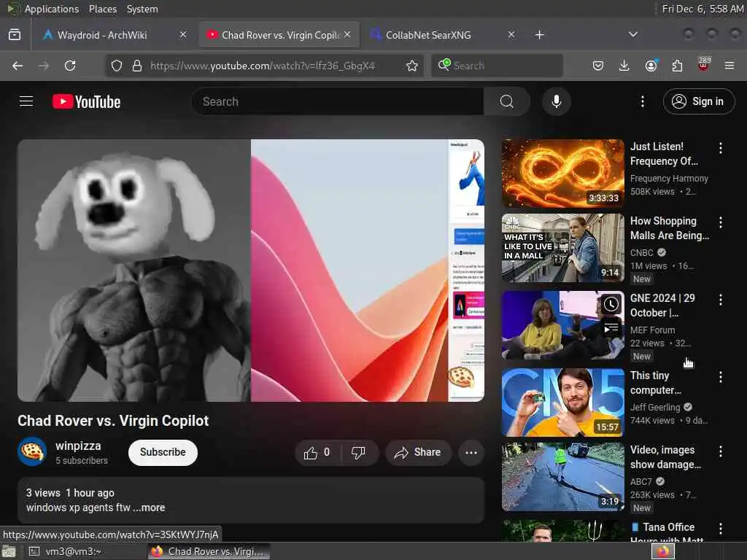
Task: Open the Applications menu in top panel
Action: (52, 9)
